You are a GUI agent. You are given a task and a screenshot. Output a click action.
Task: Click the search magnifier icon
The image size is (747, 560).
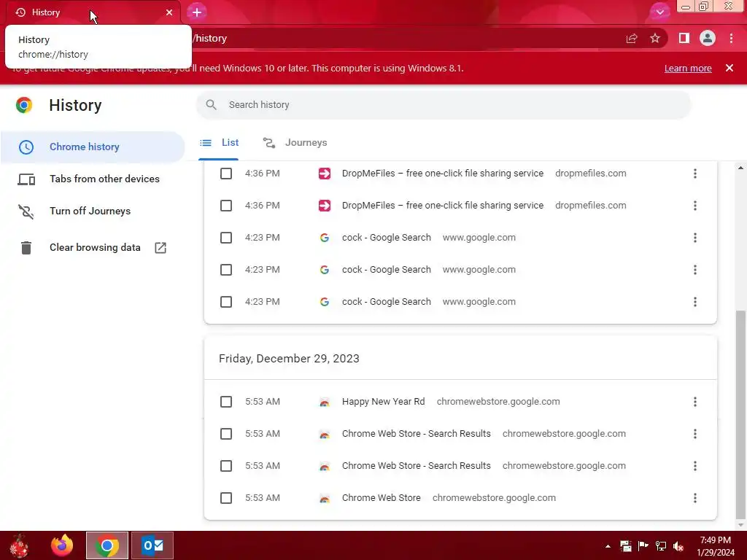(211, 105)
